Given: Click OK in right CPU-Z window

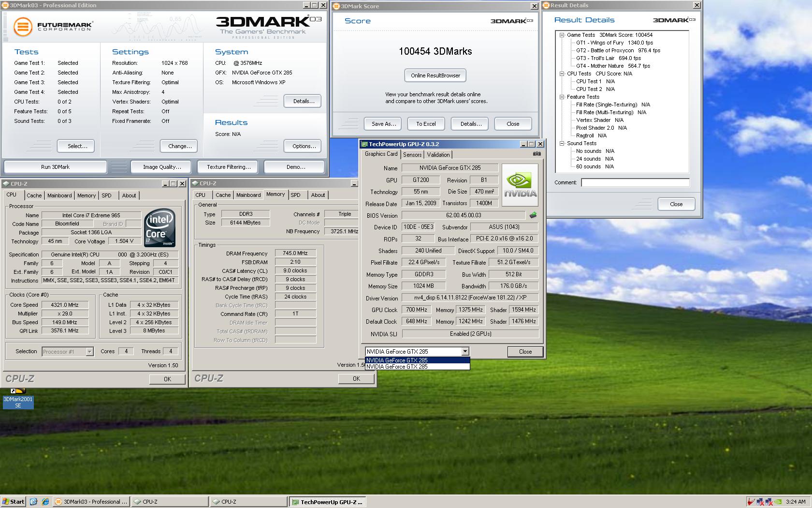Looking at the screenshot, I should click(x=356, y=378).
